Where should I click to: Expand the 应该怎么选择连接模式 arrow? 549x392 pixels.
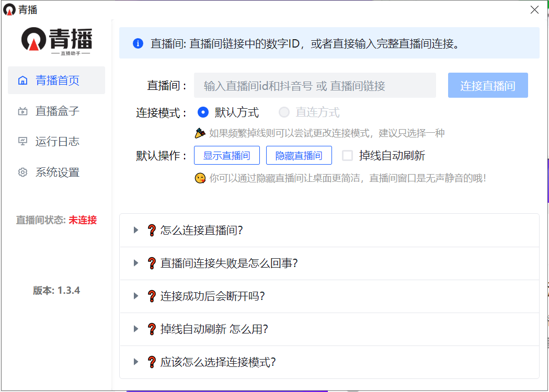(136, 362)
